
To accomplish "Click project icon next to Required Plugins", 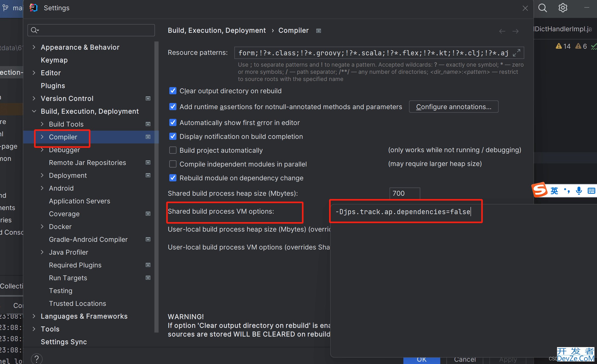I will point(148,265).
